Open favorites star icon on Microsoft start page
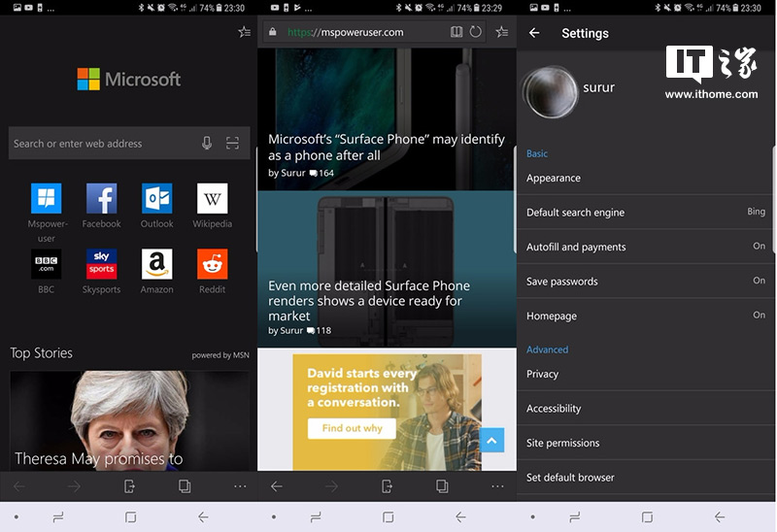Screen dimensions: 777x532 [x=245, y=32]
